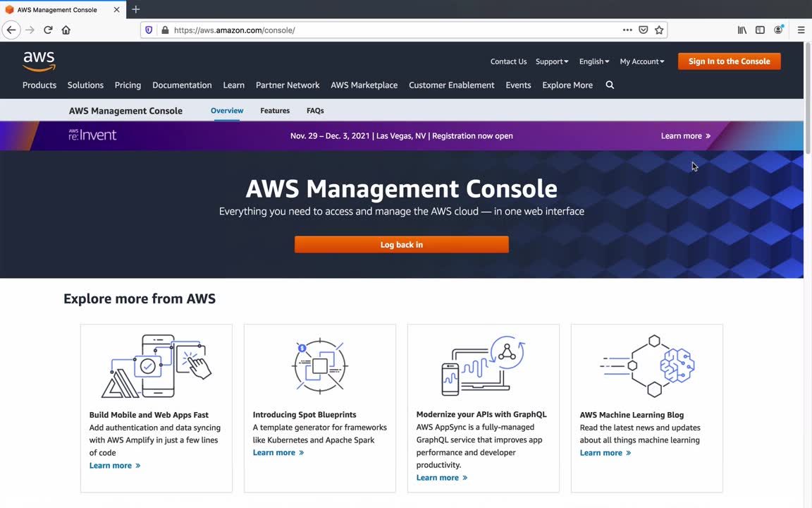
Task: Reload the page with the refresh icon
Action: (x=48, y=30)
